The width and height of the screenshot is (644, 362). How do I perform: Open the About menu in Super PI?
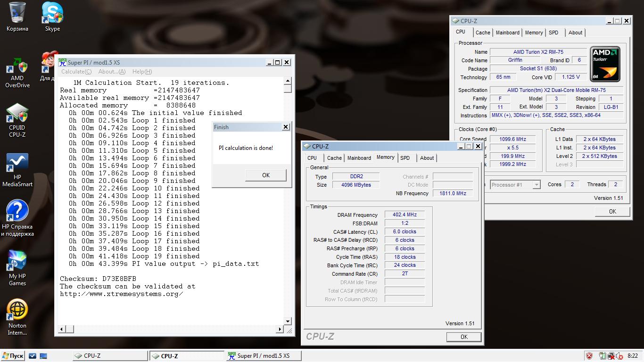pos(112,72)
